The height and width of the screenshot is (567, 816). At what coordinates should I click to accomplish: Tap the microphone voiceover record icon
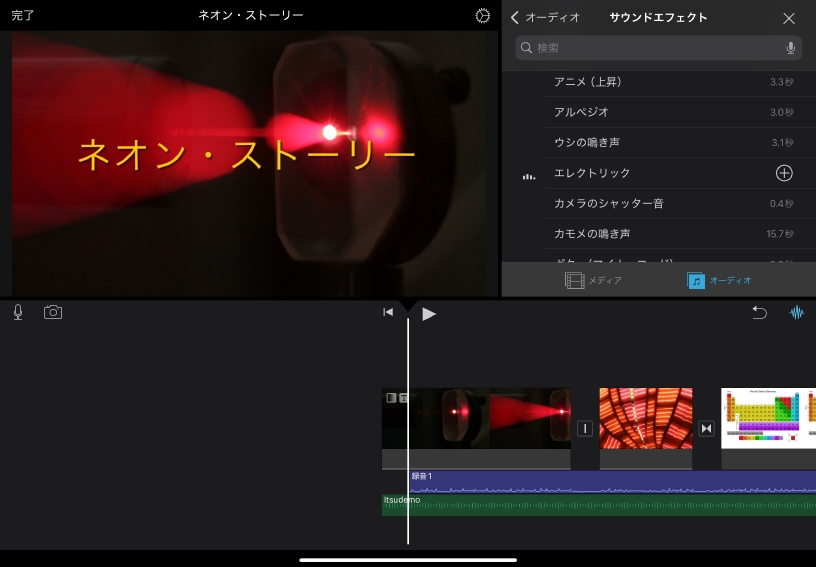point(18,312)
